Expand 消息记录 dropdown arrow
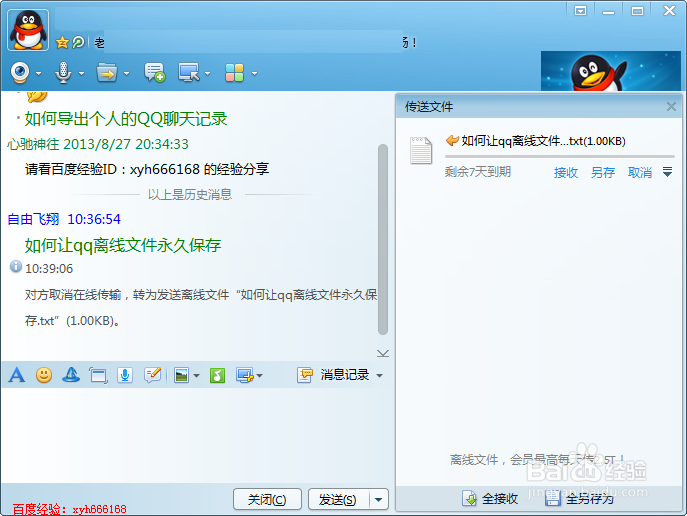 tap(379, 376)
